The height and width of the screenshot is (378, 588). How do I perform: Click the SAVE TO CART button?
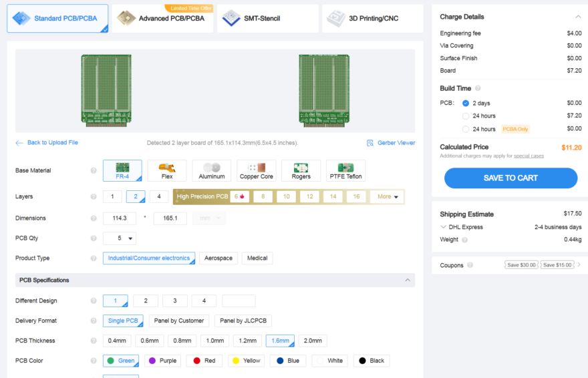(510, 178)
